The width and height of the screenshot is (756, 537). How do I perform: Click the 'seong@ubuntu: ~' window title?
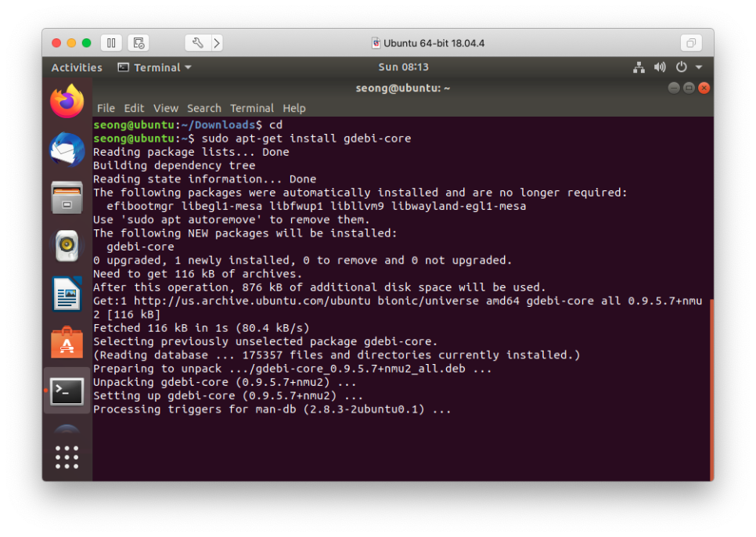click(402, 88)
